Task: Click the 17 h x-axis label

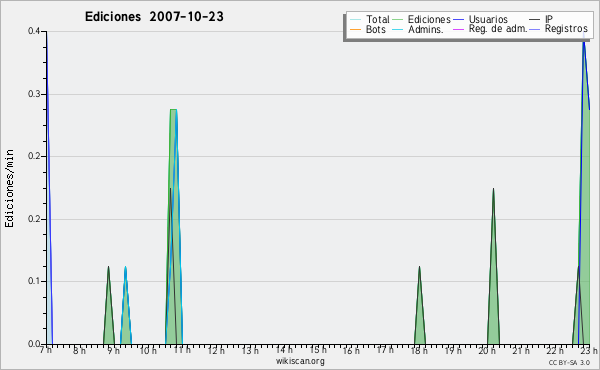Action: [385, 350]
